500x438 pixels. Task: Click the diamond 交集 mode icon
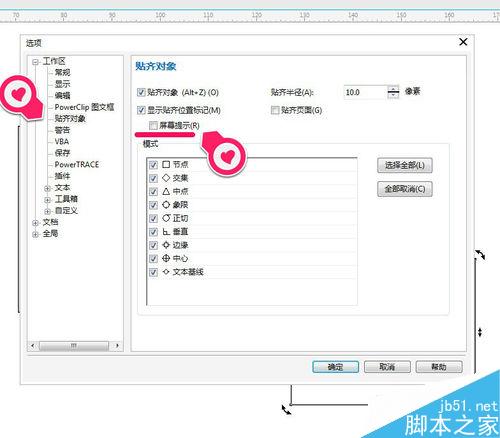(166, 178)
